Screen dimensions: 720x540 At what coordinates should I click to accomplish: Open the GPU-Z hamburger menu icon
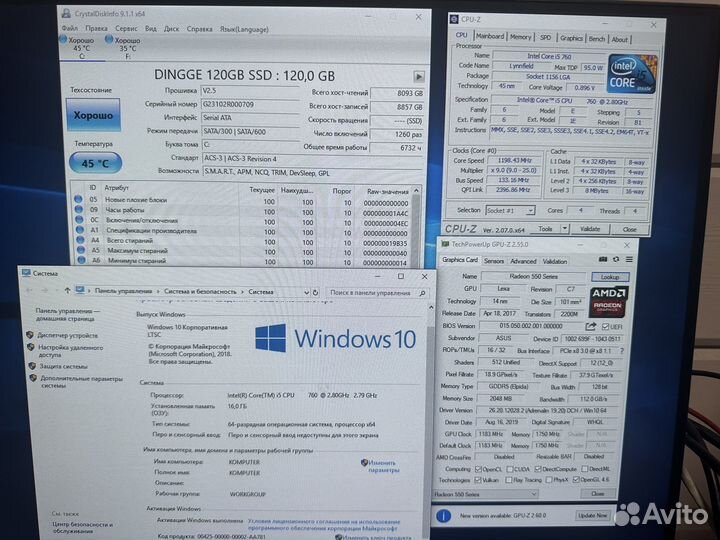point(629,259)
